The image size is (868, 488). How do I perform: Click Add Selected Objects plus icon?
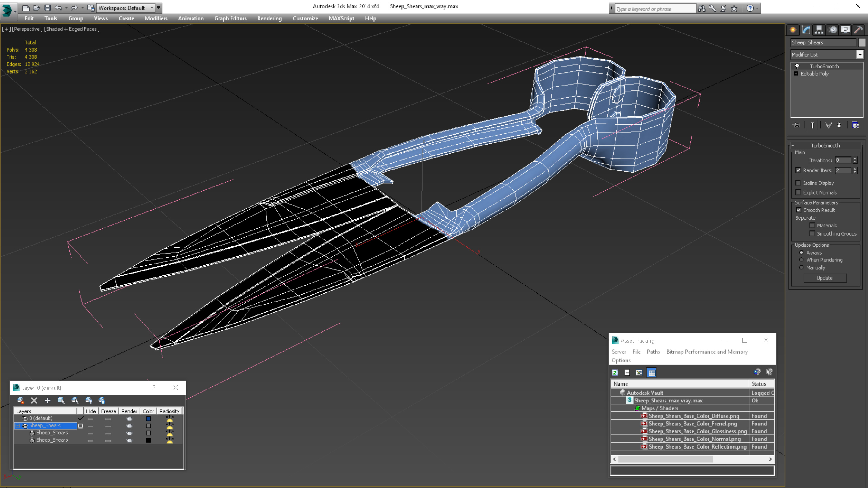tap(48, 400)
